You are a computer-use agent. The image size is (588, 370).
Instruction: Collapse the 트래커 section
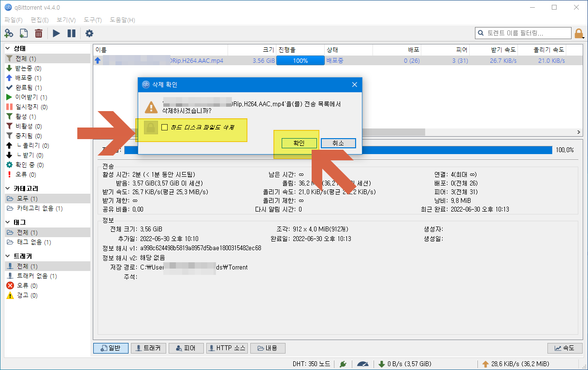click(8, 256)
